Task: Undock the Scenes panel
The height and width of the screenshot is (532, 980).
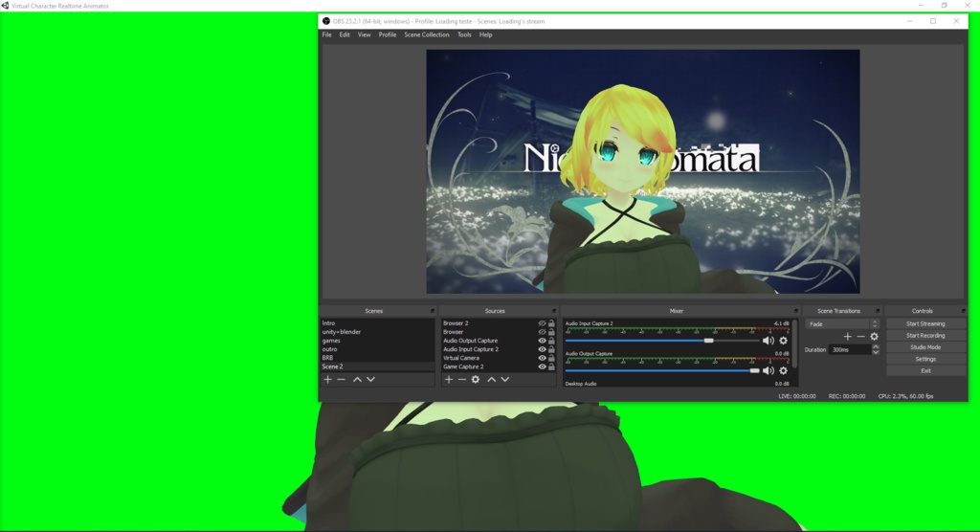Action: tap(432, 311)
